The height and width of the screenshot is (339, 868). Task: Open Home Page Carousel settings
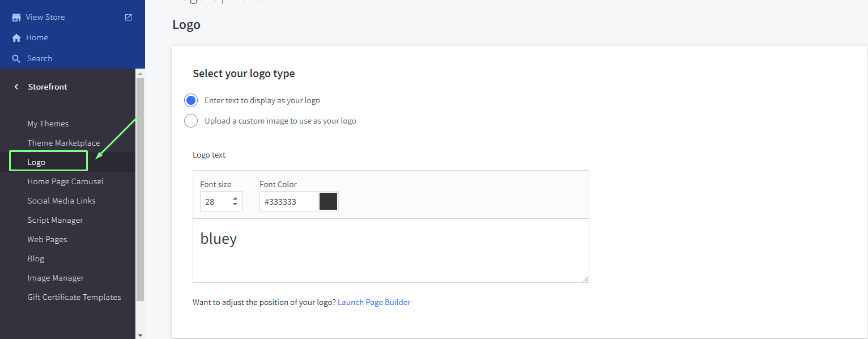(x=65, y=181)
